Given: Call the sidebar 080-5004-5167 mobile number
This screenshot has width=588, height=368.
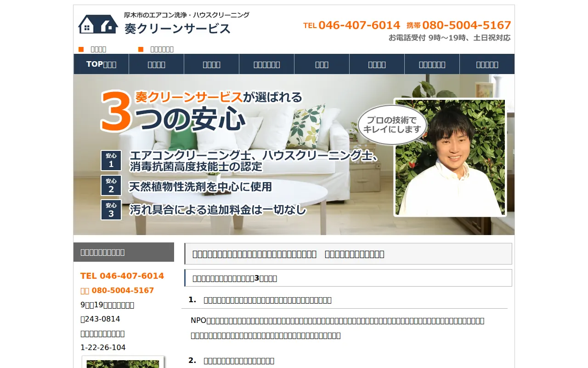Looking at the screenshot, I should point(117,291).
